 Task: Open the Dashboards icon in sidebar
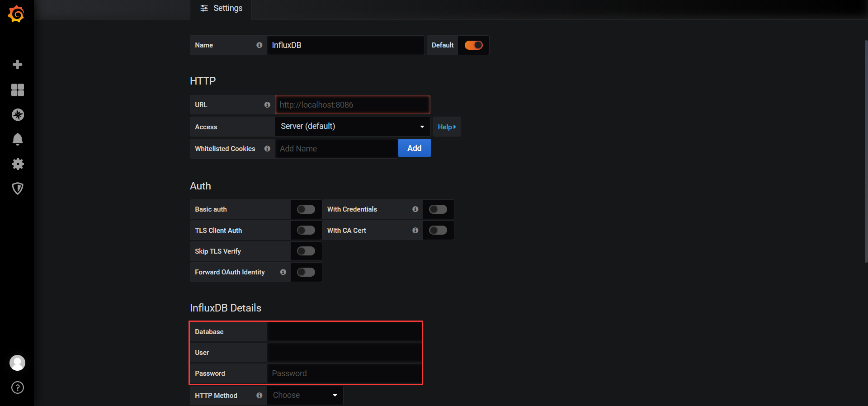[18, 90]
